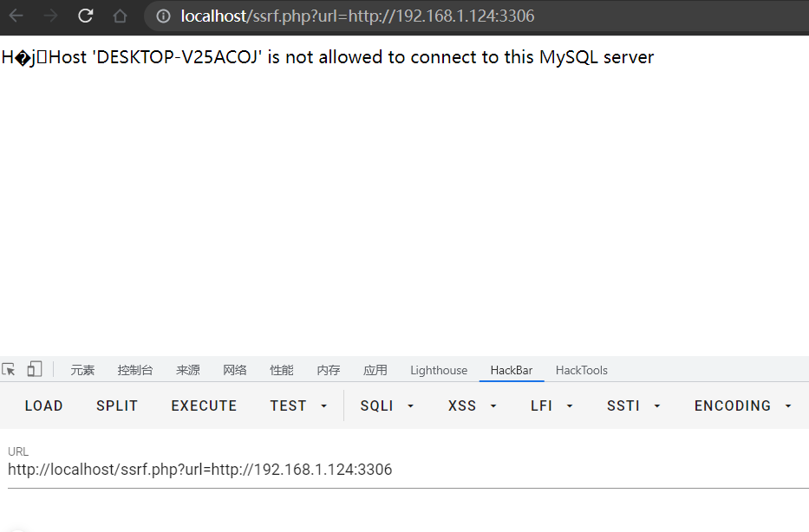Reload the page with refresh icon
Screen dimensions: 809x532
point(85,16)
